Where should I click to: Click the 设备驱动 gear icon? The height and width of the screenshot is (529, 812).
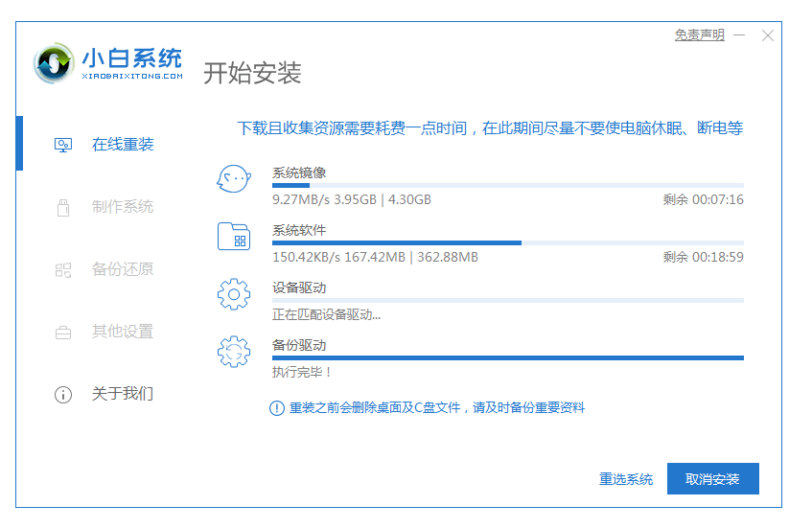(233, 294)
